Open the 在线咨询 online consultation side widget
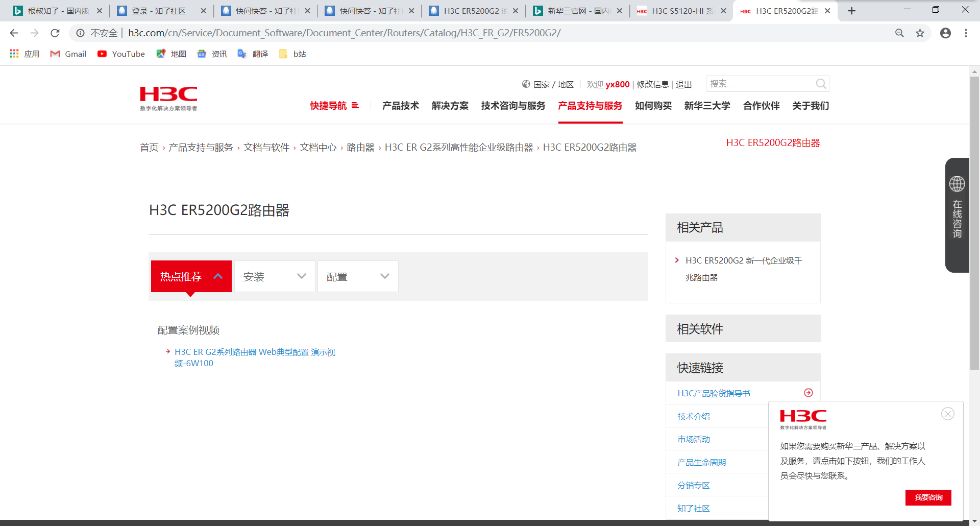Screen dimensions: 980x526 957,215
